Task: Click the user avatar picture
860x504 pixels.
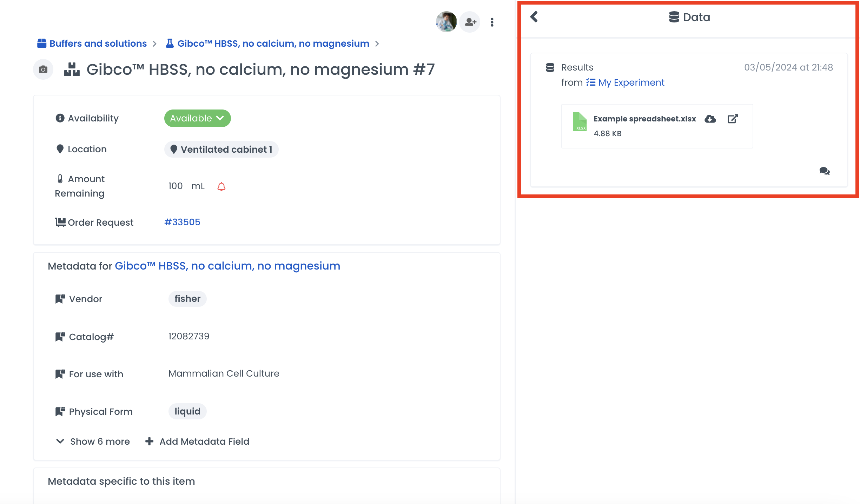Action: [x=446, y=22]
